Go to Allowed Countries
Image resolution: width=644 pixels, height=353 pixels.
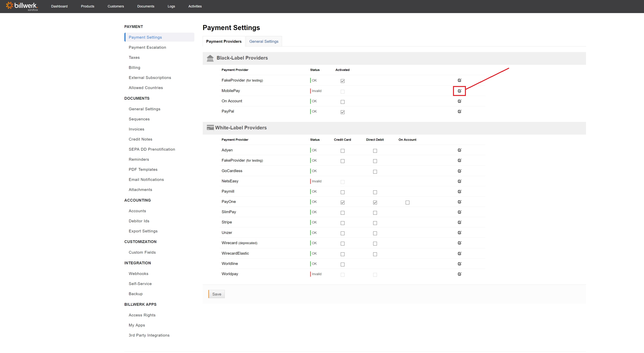[x=146, y=88]
